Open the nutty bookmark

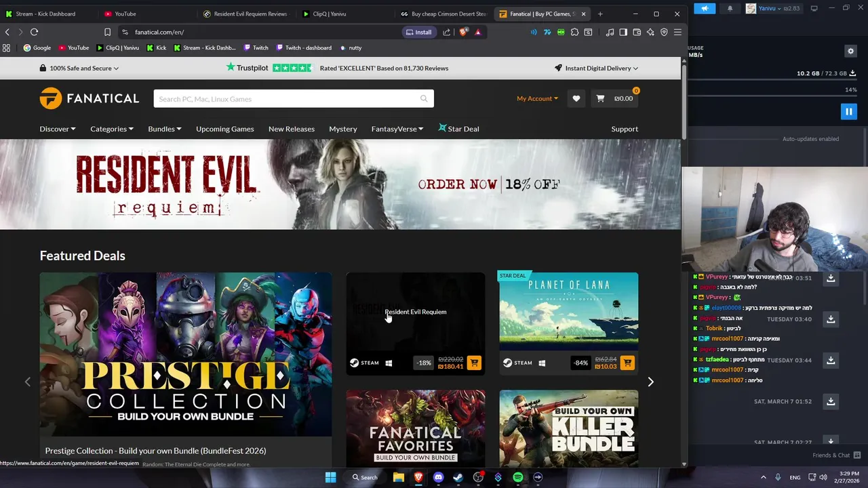tap(351, 47)
